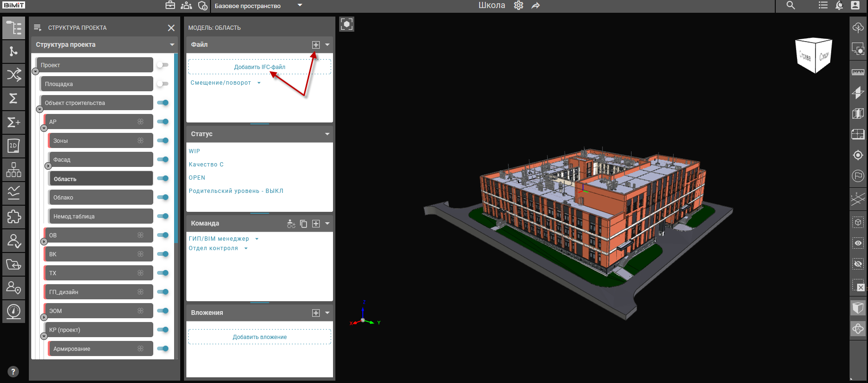The width and height of the screenshot is (868, 383).
Task: Turn off the Фасад visibility toggle
Action: coord(163,159)
